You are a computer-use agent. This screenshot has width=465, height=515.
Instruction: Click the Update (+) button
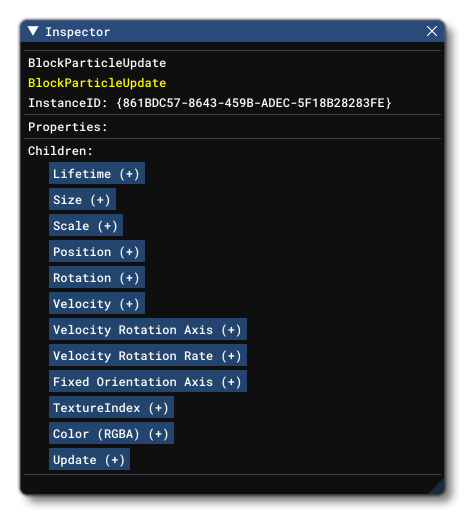click(x=89, y=459)
